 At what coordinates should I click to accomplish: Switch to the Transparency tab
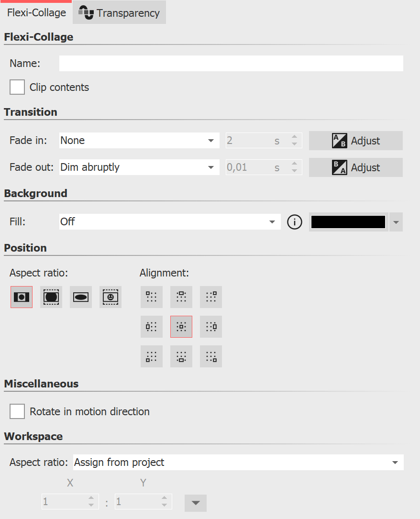(119, 13)
